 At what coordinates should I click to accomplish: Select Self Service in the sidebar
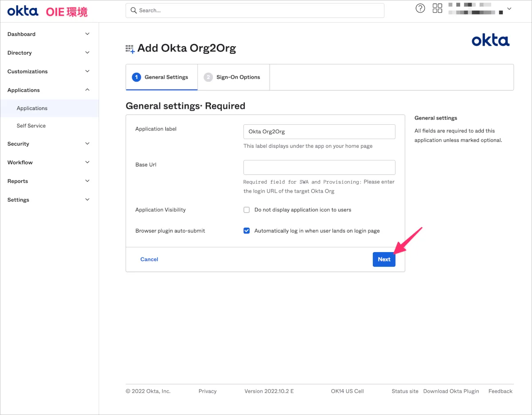[x=31, y=126]
